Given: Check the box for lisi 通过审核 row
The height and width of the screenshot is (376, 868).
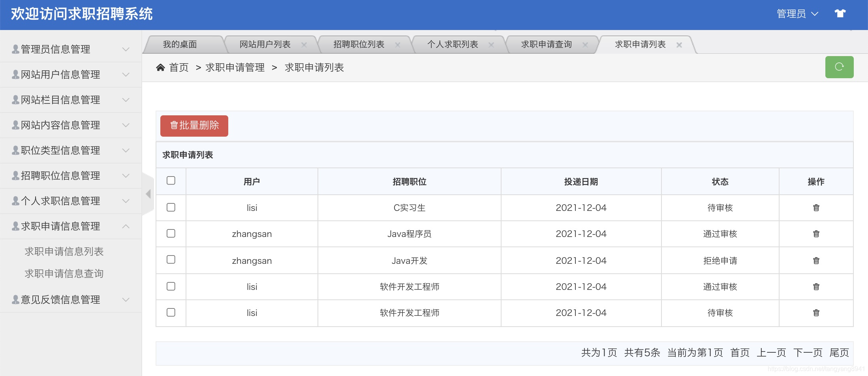Looking at the screenshot, I should 171,286.
